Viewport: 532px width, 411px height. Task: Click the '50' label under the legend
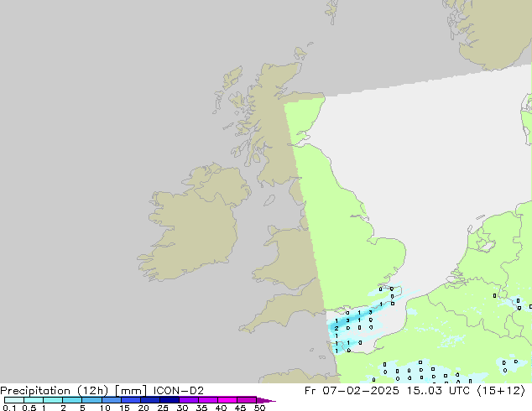coord(259,408)
